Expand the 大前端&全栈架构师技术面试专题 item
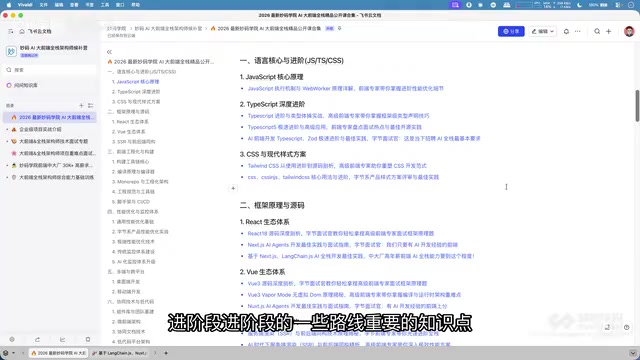This screenshot has height=360, width=640. pyautogui.click(x=7, y=141)
